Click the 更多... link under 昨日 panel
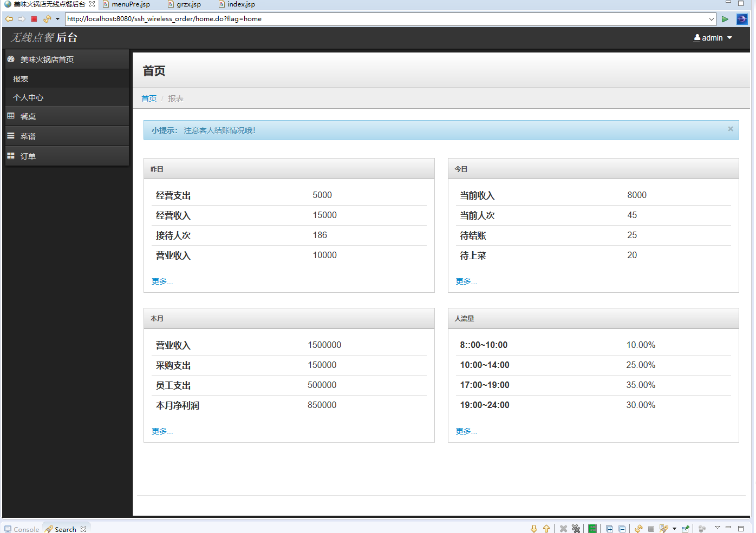This screenshot has width=756, height=533. click(x=162, y=281)
